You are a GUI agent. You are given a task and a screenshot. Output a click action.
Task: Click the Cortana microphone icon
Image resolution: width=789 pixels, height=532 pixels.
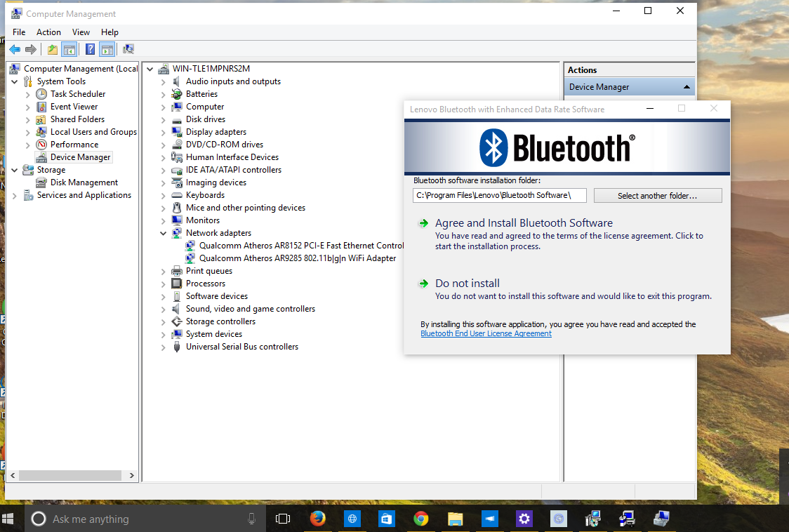tap(251, 519)
